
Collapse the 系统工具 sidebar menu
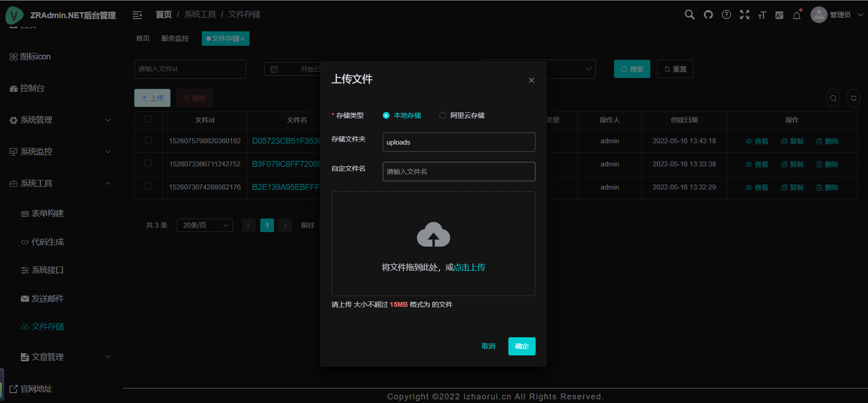[59, 184]
